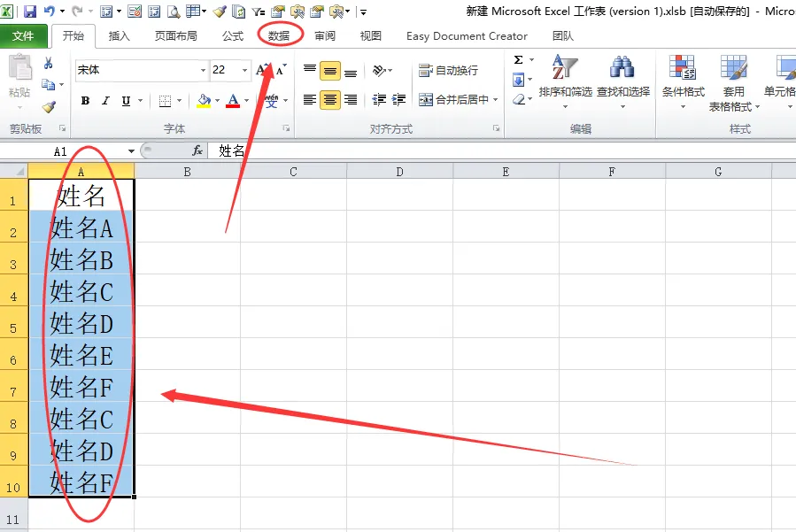Viewport: 796px width, 532px height.
Task: Switch to the 公式 (Formulas) tab
Action: pyautogui.click(x=233, y=36)
